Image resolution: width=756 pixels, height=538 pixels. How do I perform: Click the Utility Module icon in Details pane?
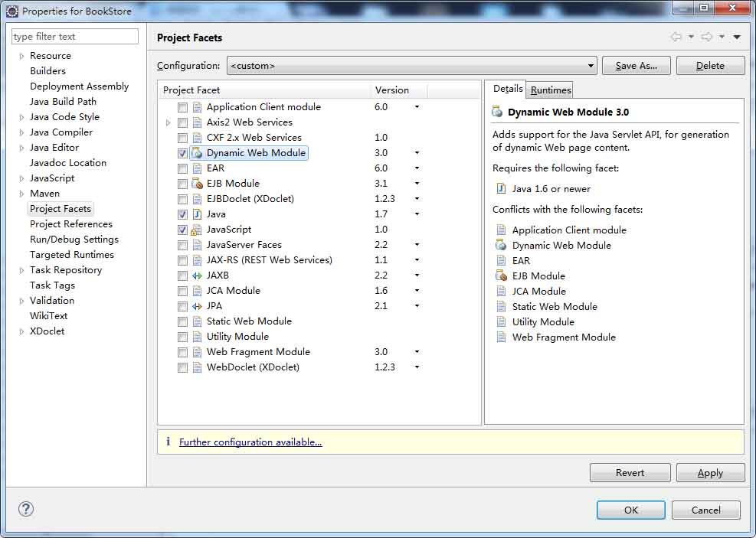pyautogui.click(x=502, y=321)
